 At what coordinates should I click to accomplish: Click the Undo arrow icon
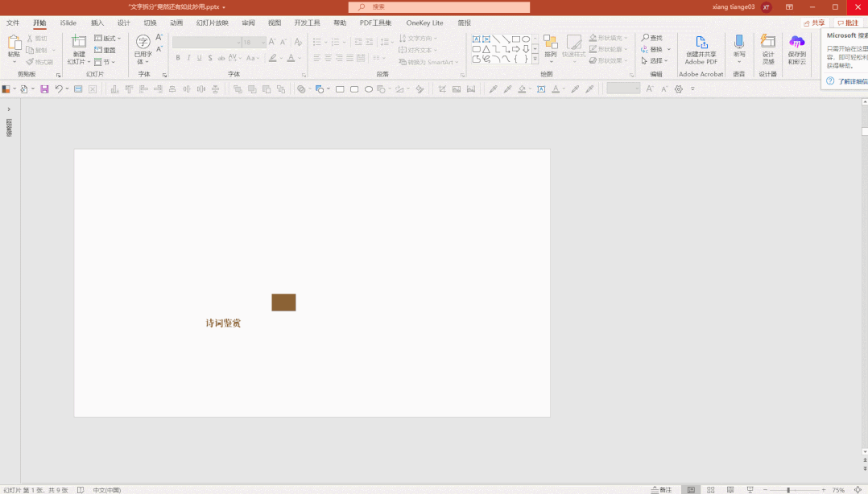point(59,89)
